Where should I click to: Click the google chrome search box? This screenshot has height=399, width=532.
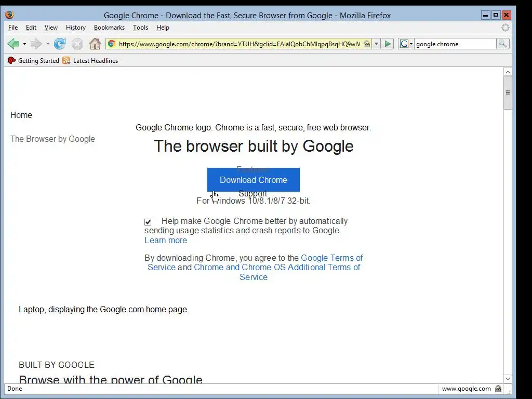pyautogui.click(x=455, y=44)
